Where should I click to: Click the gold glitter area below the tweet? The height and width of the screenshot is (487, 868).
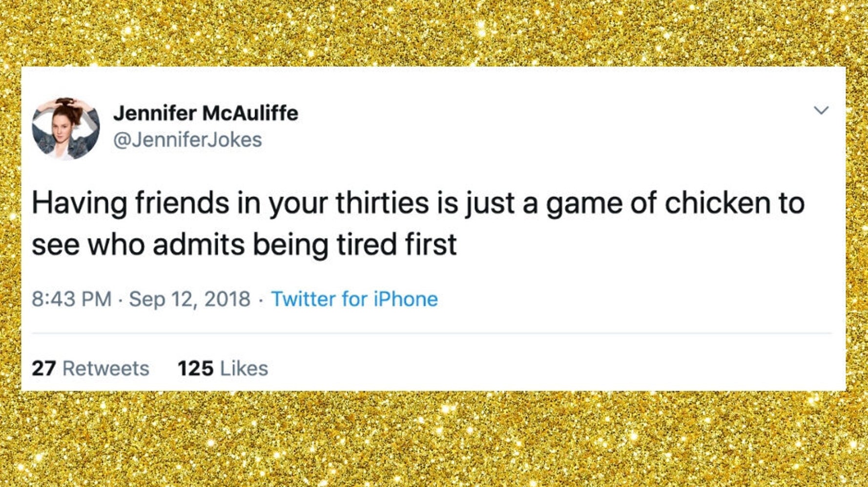(434, 440)
